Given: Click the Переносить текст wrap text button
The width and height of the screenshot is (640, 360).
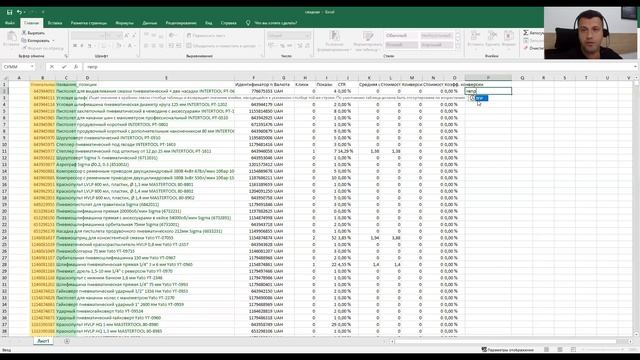Looking at the screenshot, I should 206,36.
